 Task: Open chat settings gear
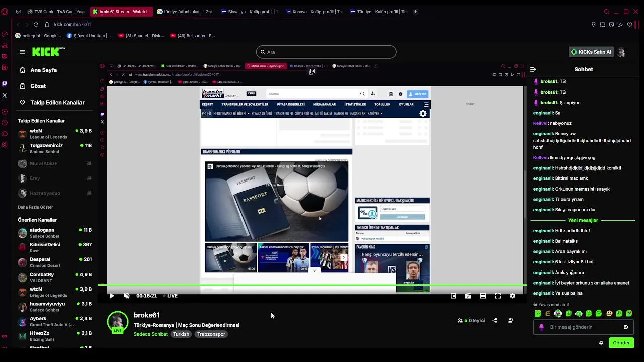pyautogui.click(x=601, y=343)
